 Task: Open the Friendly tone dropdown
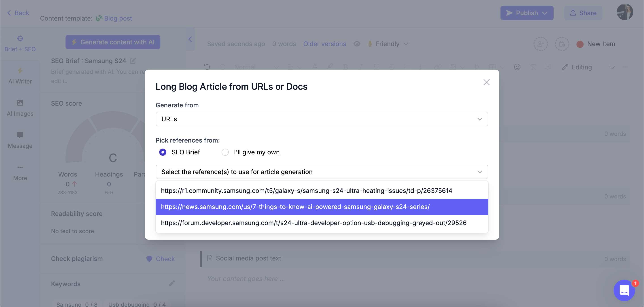pos(392,44)
